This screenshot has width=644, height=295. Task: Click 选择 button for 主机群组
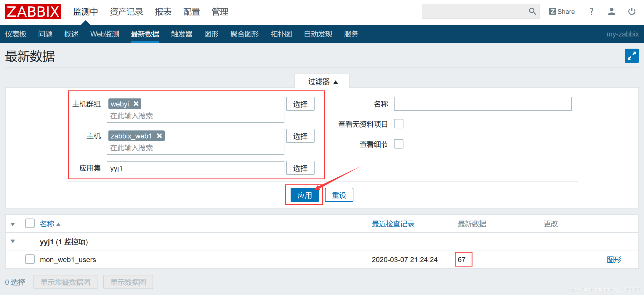pyautogui.click(x=300, y=104)
